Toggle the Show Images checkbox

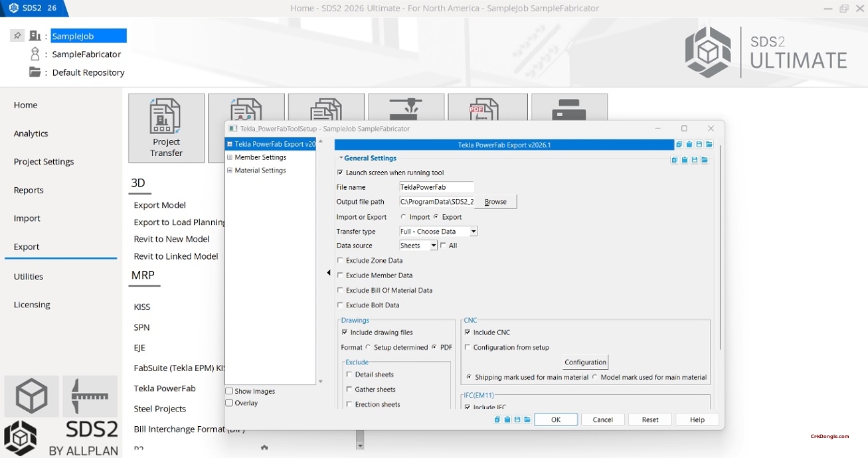[229, 392]
